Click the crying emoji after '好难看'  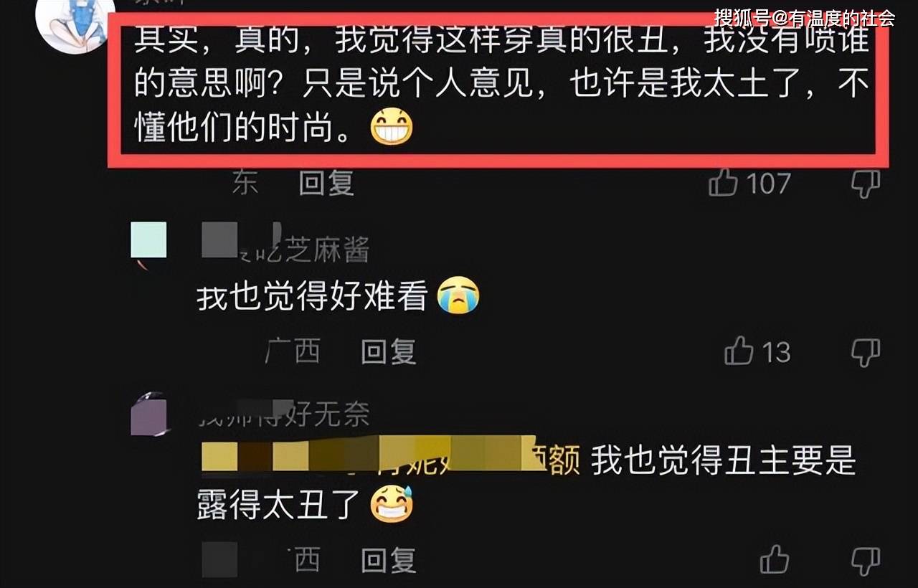point(459,295)
